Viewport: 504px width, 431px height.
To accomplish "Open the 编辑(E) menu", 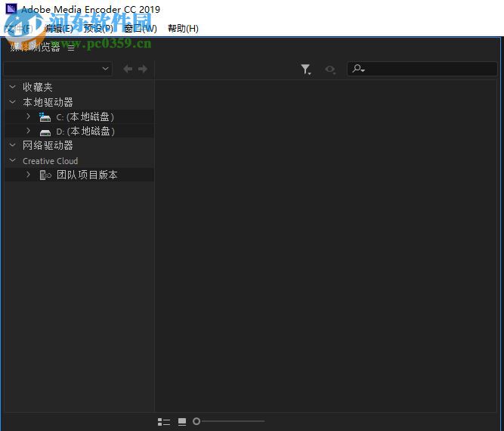I will coord(59,29).
